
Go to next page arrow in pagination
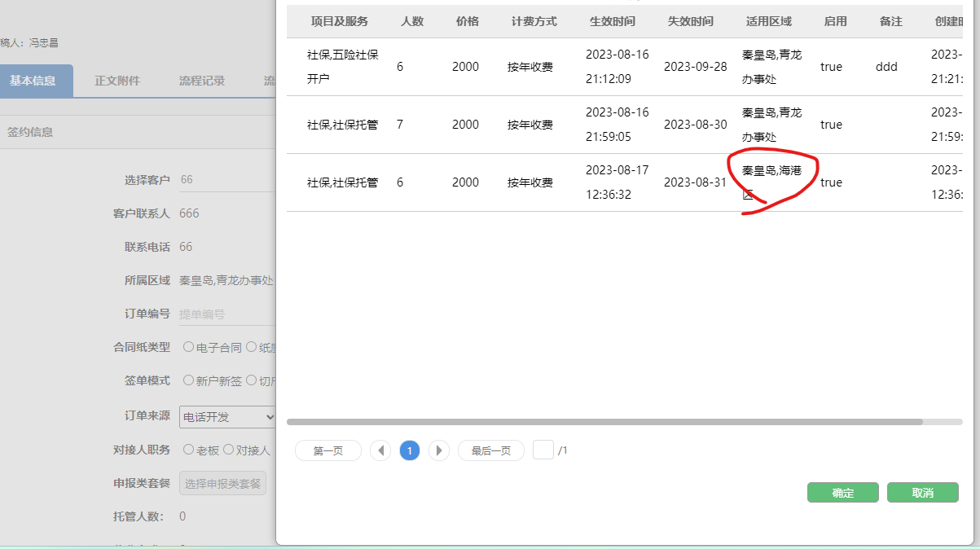439,450
